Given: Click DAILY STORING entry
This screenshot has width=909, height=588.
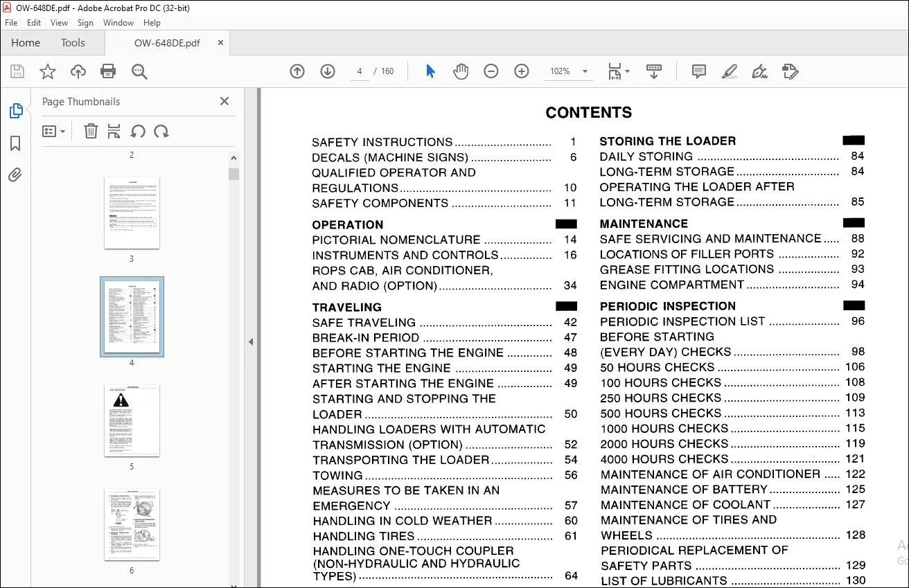Looking at the screenshot, I should (x=732, y=157).
